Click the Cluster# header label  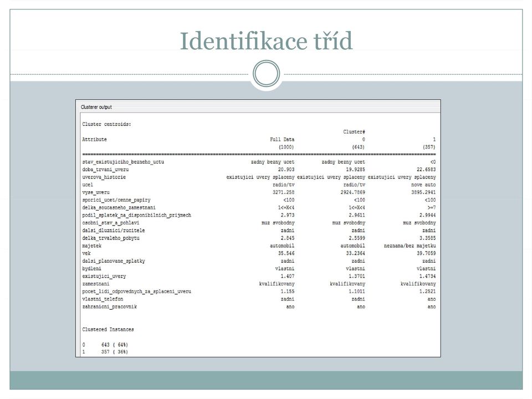pos(354,132)
